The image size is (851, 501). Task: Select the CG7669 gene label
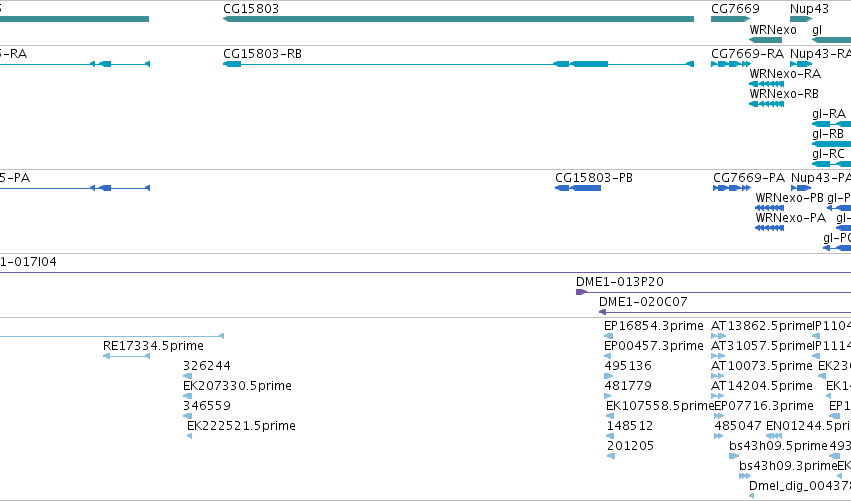tap(735, 9)
